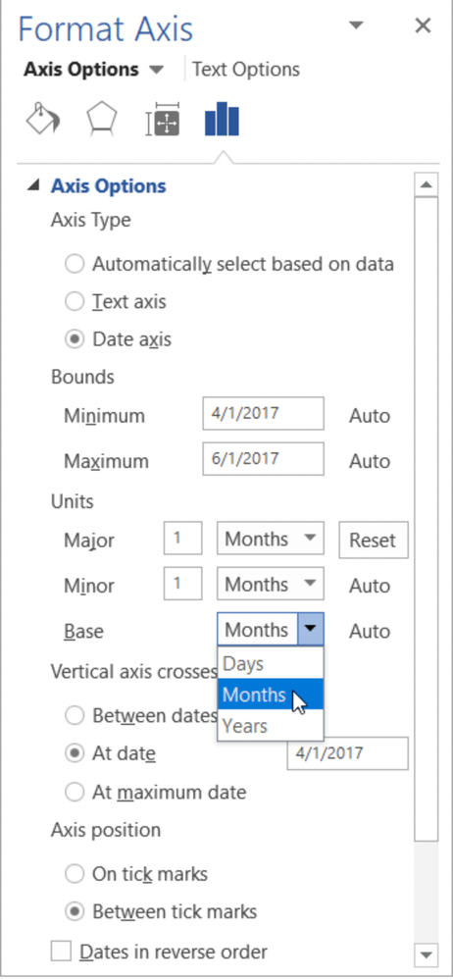Viewport: 453px width, 980px height.
Task: Close the Format Axis pane
Action: click(423, 26)
